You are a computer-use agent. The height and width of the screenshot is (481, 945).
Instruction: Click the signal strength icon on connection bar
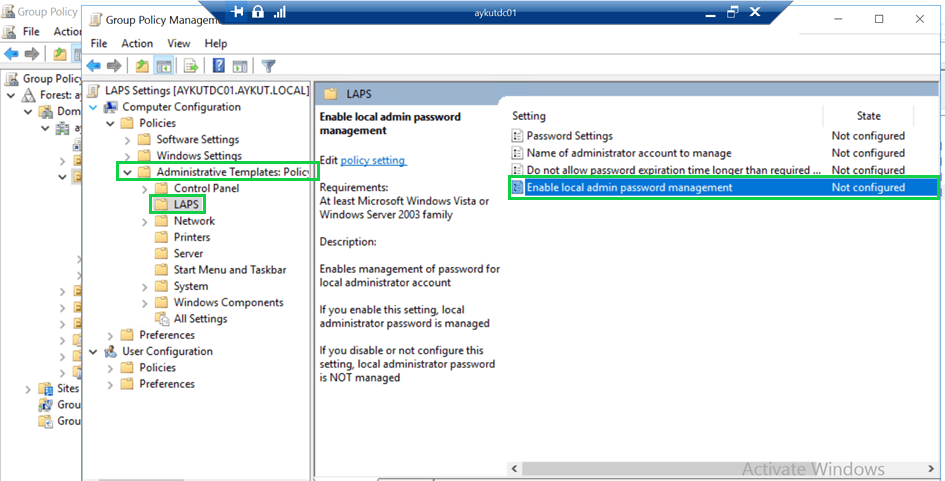pos(279,12)
